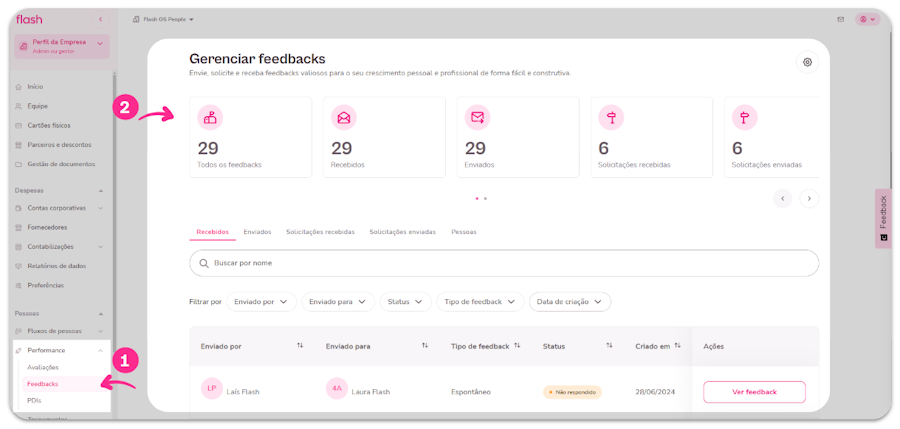The image size is (900, 429).
Task: Click the Cartões físicos card icon
Action: click(18, 125)
